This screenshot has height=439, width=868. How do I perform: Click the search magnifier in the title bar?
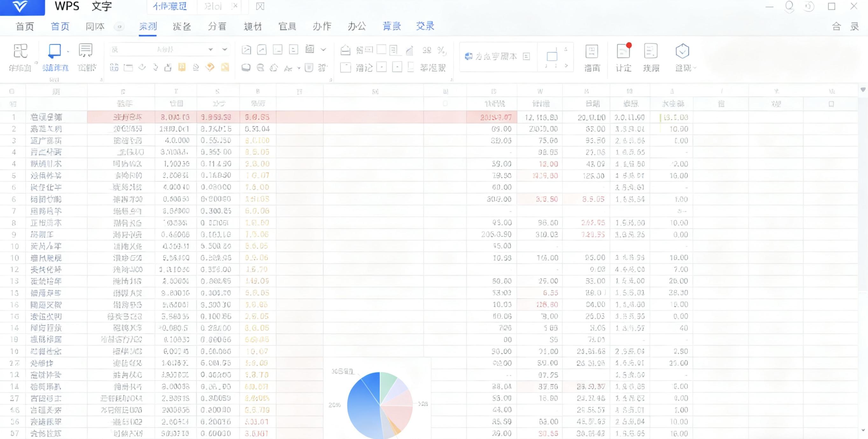point(788,6)
